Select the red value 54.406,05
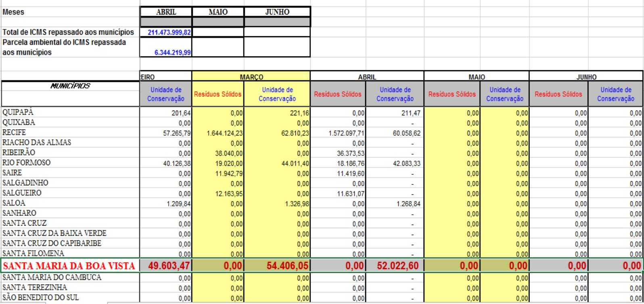The height and width of the screenshot is (304, 644). coord(288,266)
